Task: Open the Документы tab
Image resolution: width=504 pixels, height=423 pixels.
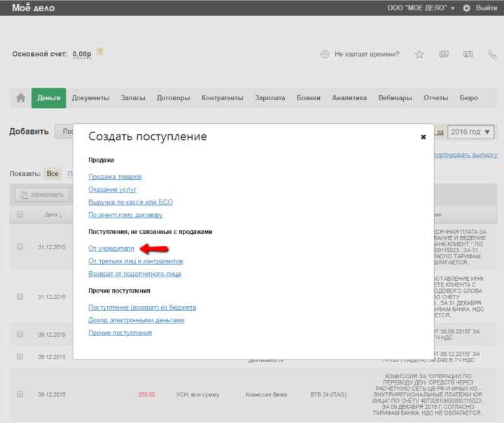Action: click(x=90, y=98)
